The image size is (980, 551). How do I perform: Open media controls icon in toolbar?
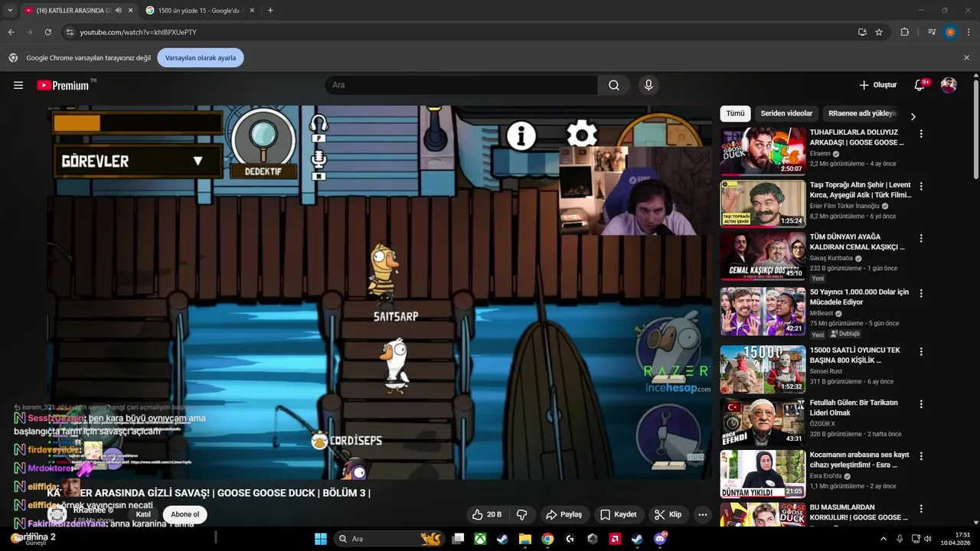point(932,32)
